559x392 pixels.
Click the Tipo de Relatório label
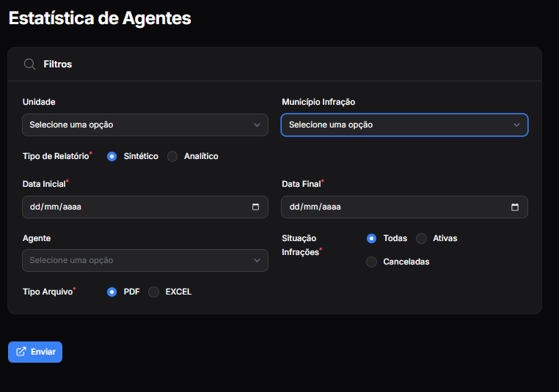[56, 156]
